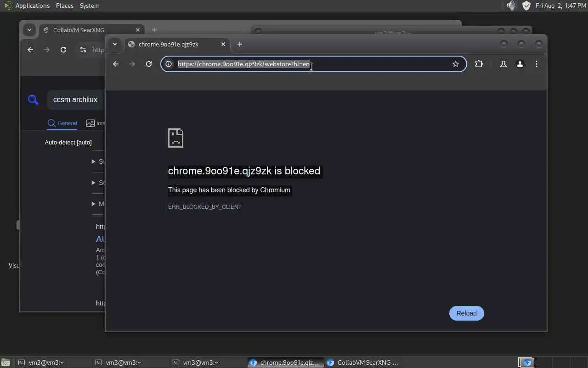
Task: Open the System menu
Action: [x=90, y=6]
